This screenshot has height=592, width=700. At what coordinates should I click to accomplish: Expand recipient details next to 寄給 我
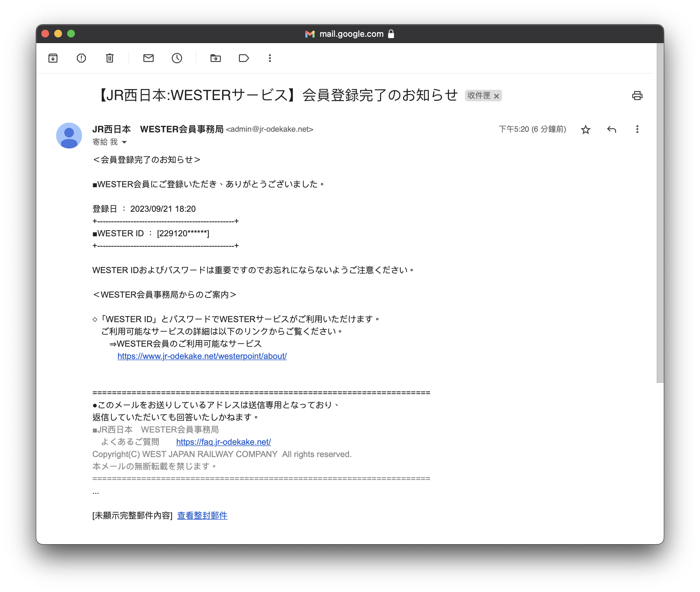click(x=124, y=142)
